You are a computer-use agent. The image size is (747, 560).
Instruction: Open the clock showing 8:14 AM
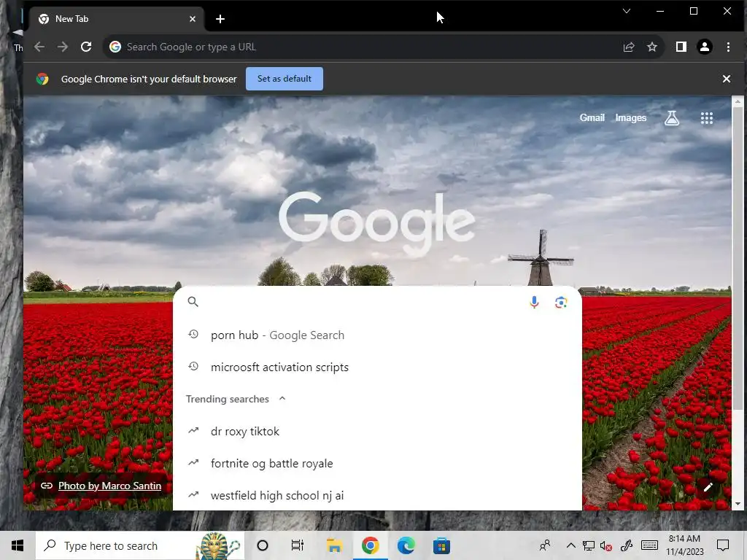point(684,545)
